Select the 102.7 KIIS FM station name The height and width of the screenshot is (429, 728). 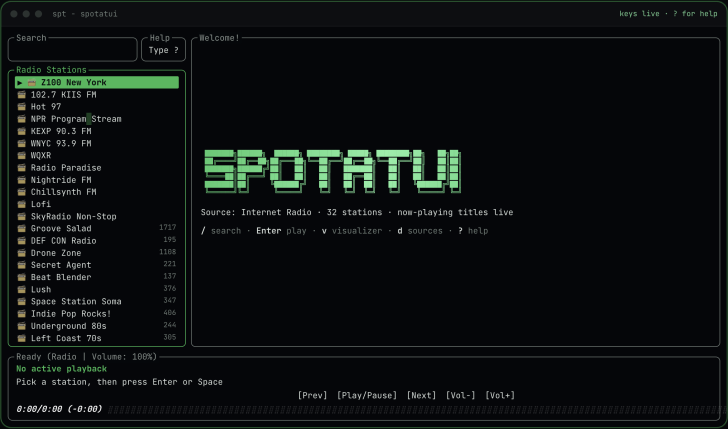pos(64,95)
